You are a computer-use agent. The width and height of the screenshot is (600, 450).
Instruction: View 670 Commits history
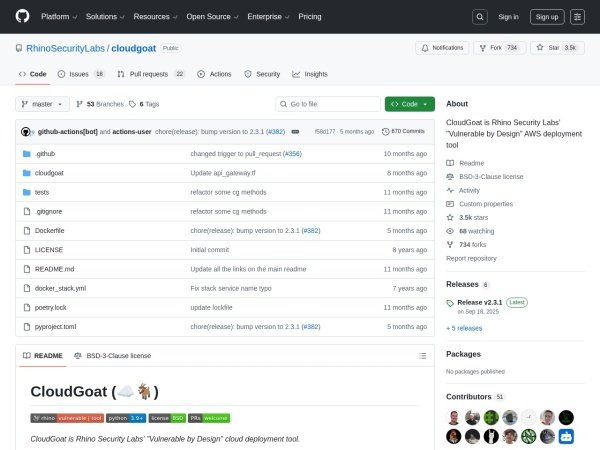click(403, 131)
